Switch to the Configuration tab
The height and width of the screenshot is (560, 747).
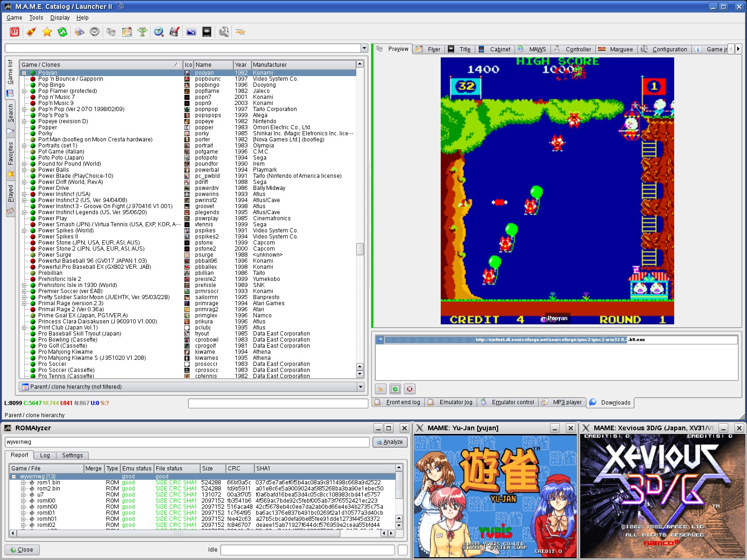point(664,49)
